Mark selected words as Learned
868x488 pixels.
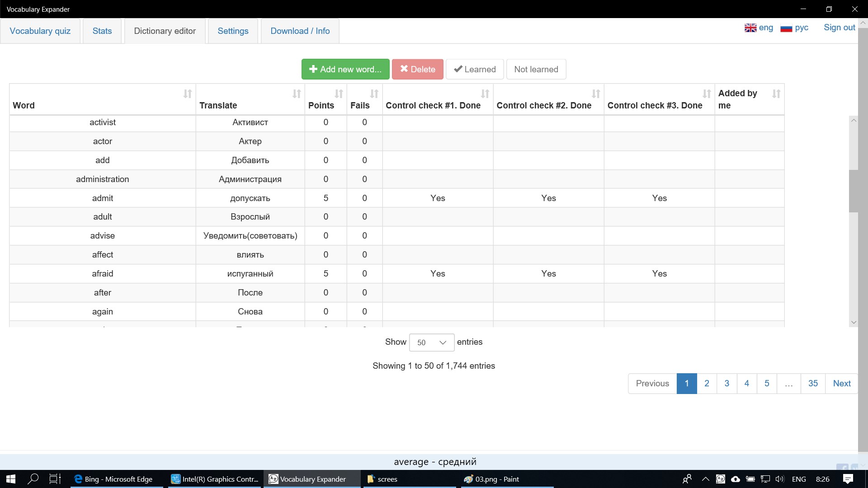(x=475, y=69)
